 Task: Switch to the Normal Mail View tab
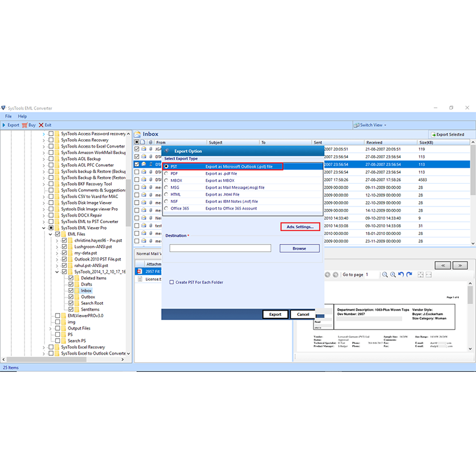click(x=148, y=254)
